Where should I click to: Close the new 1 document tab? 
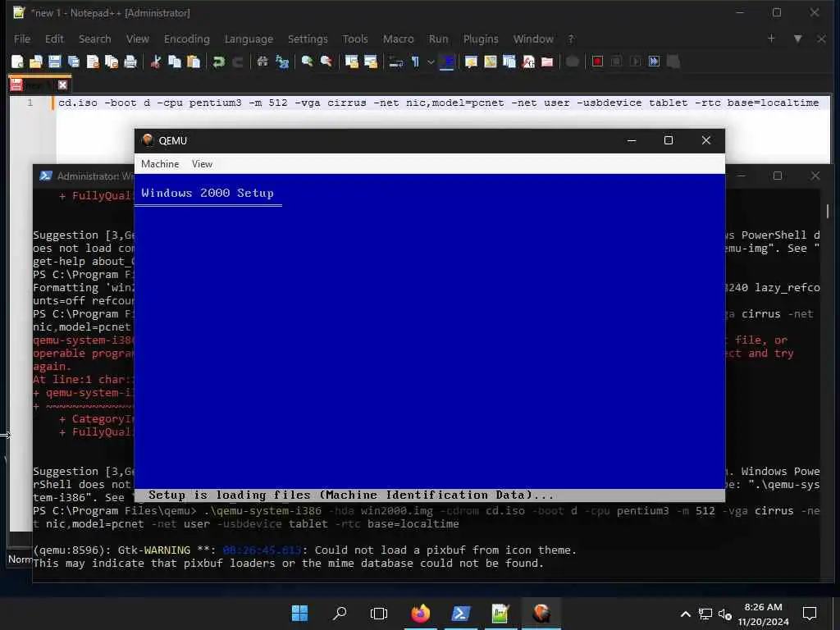click(62, 84)
